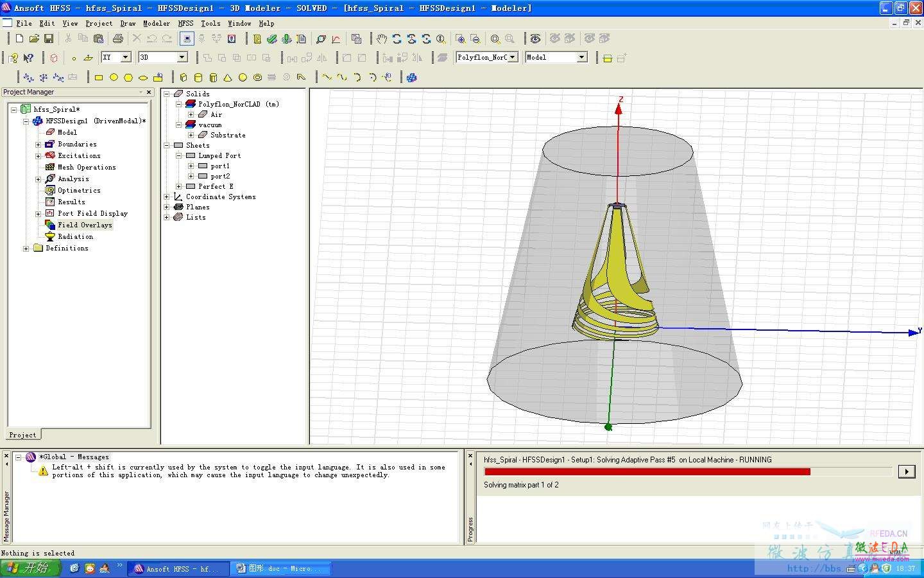Expand the Boundaries tree node
924x578 pixels.
(x=38, y=144)
